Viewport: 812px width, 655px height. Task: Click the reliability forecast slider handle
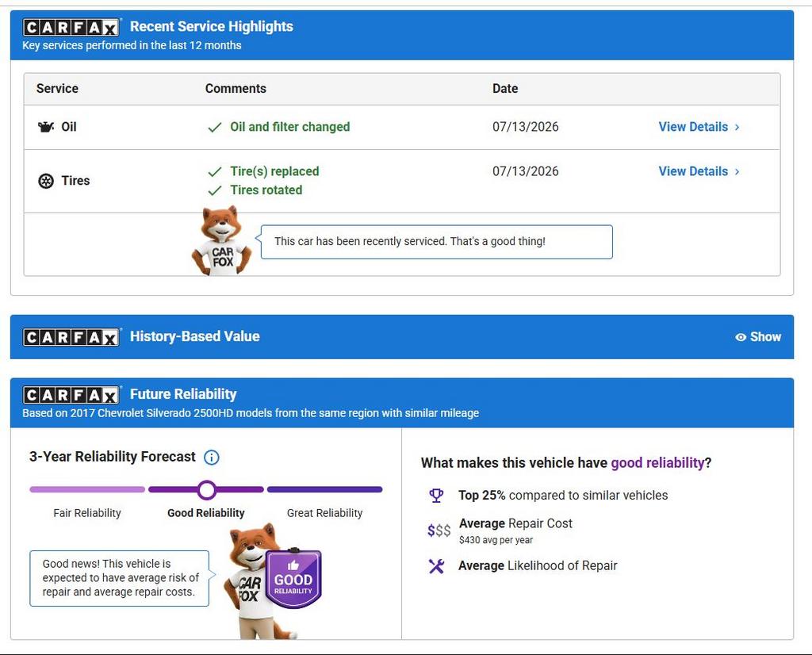207,490
